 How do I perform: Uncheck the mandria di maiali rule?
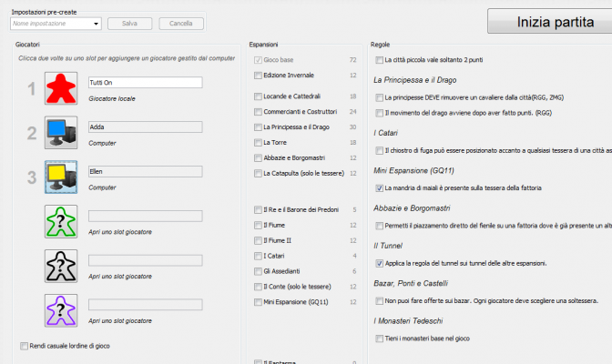click(x=379, y=188)
